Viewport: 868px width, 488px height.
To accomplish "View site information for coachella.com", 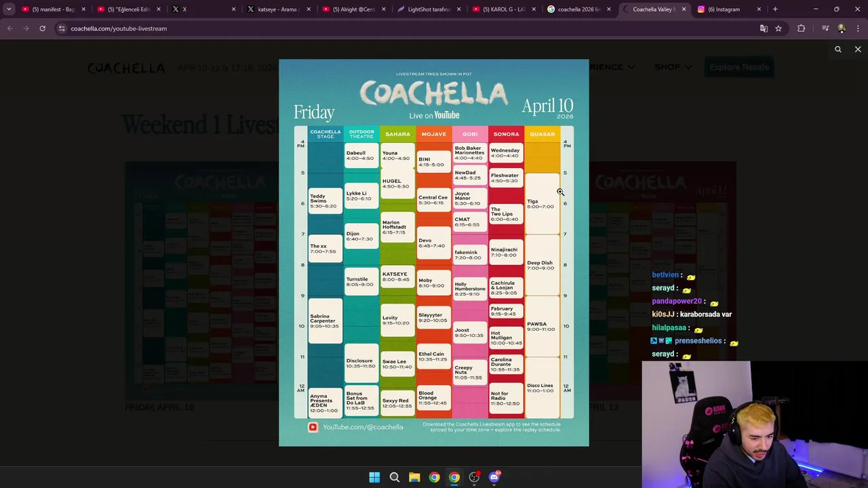I will [x=62, y=28].
